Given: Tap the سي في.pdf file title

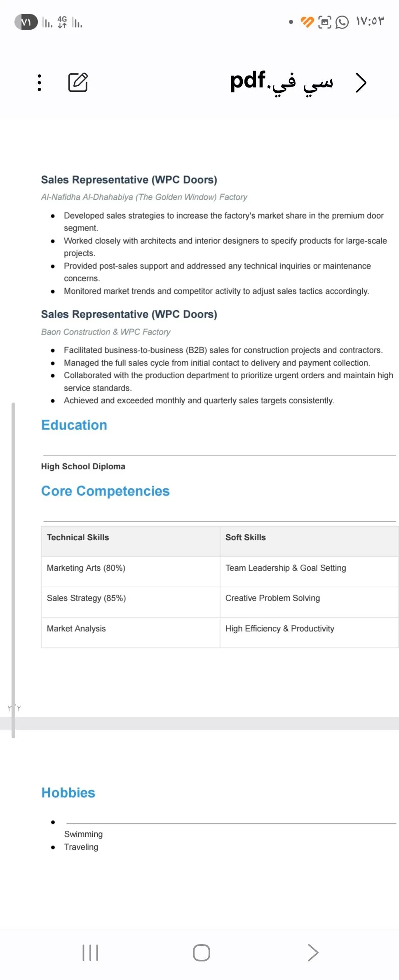Looking at the screenshot, I should [282, 82].
